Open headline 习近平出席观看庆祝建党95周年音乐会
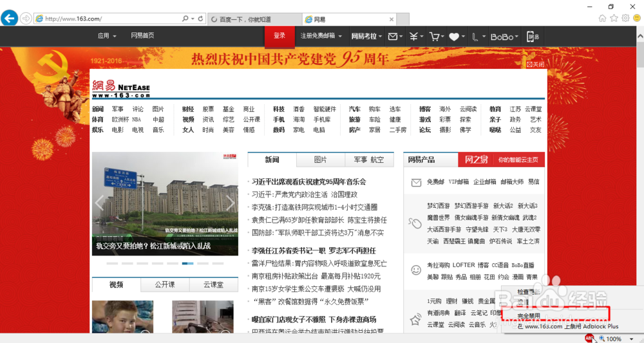 (x=308, y=181)
